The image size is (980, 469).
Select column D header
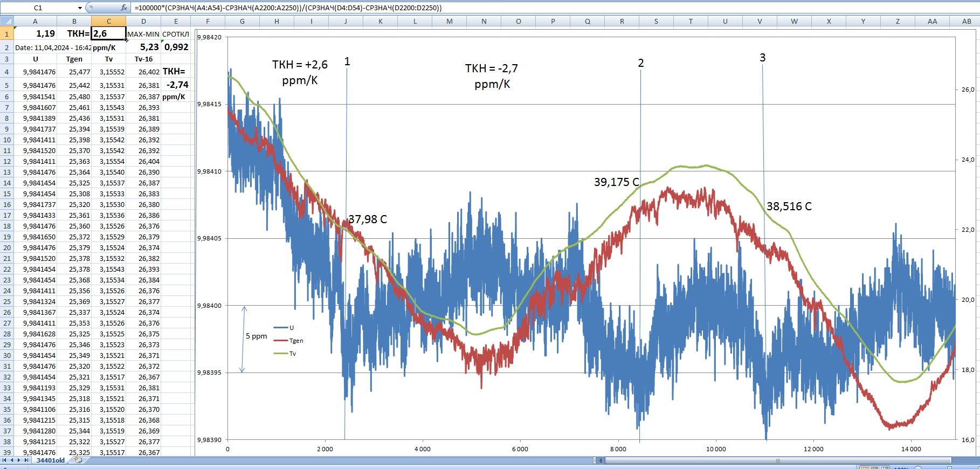(143, 22)
